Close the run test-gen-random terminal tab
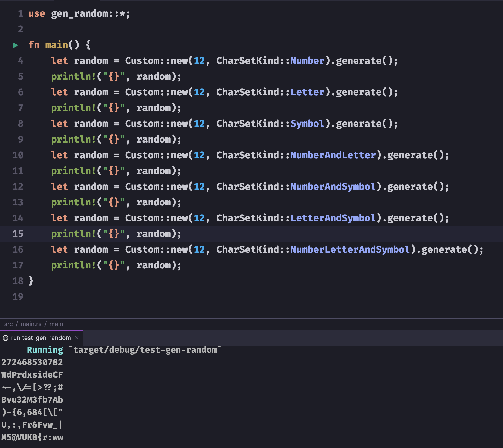Screen dimensions: 503x448 pyautogui.click(x=77, y=338)
